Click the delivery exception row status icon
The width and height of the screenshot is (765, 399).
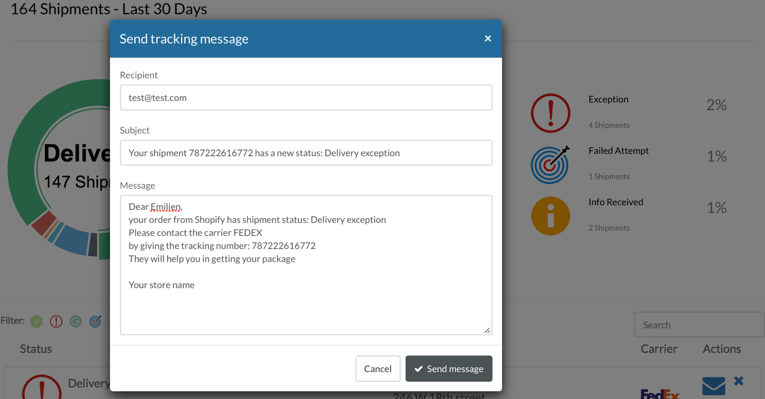pos(41,387)
